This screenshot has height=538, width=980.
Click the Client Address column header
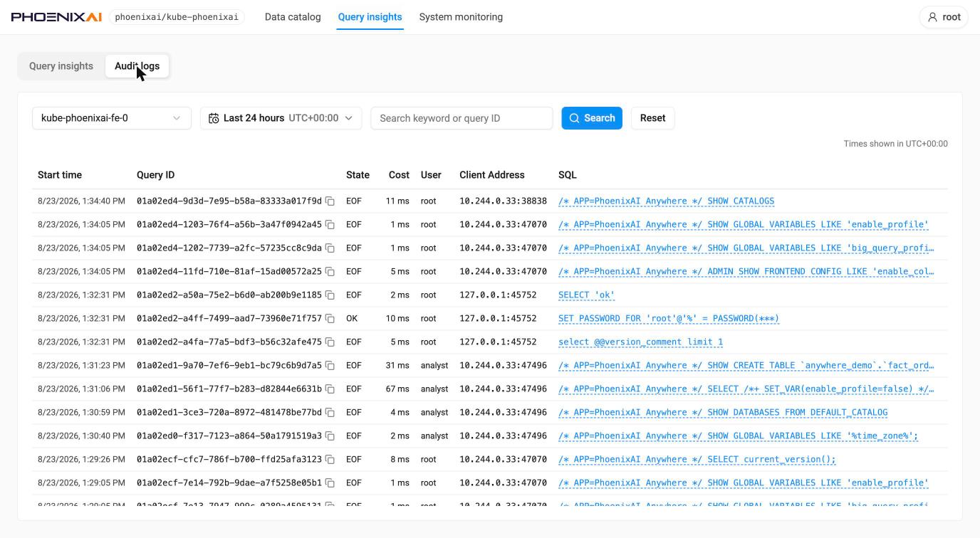coord(492,175)
